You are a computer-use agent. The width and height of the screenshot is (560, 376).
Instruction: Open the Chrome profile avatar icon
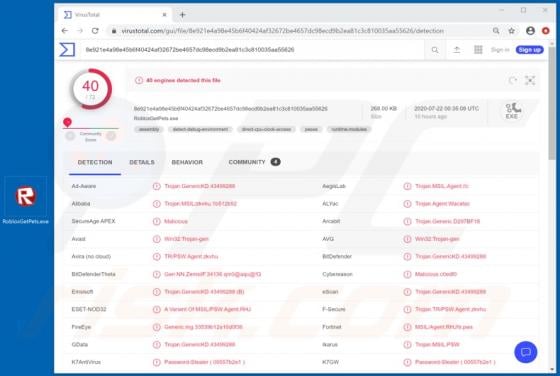[530, 31]
